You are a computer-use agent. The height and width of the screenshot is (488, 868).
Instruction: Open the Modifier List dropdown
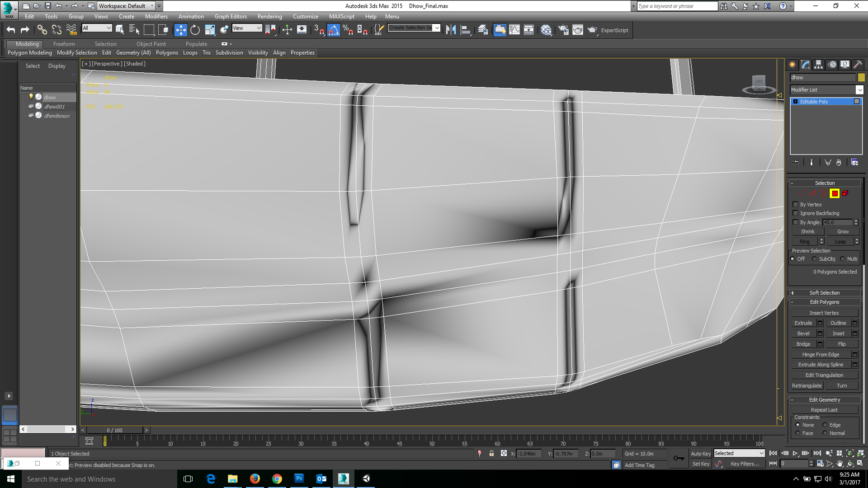pyautogui.click(x=859, y=89)
